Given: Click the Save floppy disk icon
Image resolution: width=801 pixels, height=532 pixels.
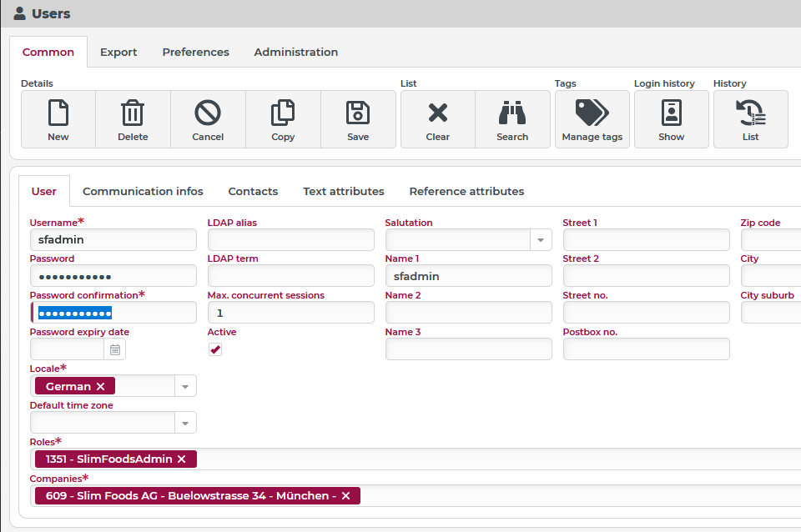Looking at the screenshot, I should point(358,113).
